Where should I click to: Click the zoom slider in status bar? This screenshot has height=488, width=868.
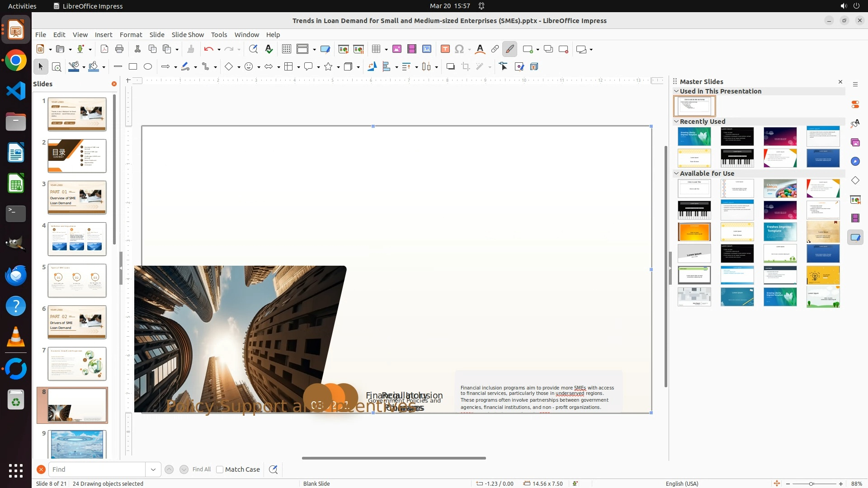(x=811, y=484)
